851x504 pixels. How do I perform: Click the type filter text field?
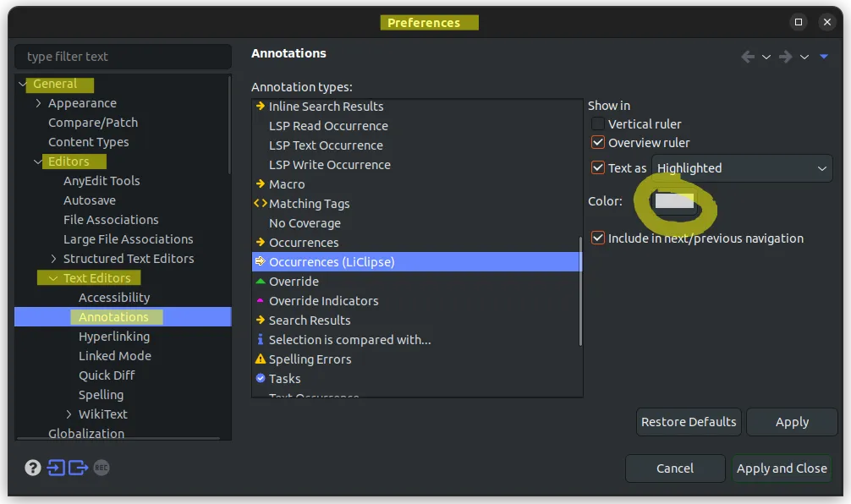pyautogui.click(x=124, y=57)
